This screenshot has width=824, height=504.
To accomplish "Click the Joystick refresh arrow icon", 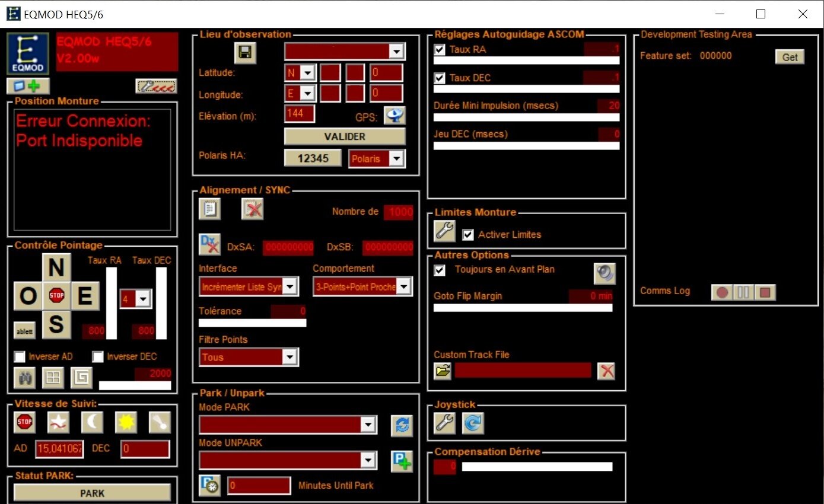I will tap(473, 423).
